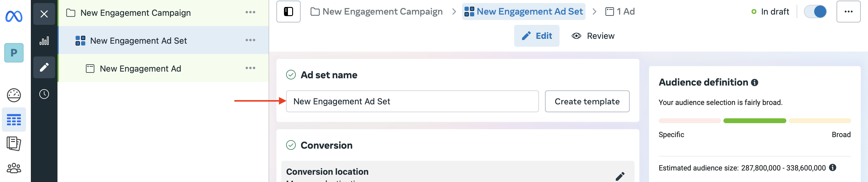The height and width of the screenshot is (182, 868).
Task: Open the bar chart performance icon
Action: tap(44, 41)
